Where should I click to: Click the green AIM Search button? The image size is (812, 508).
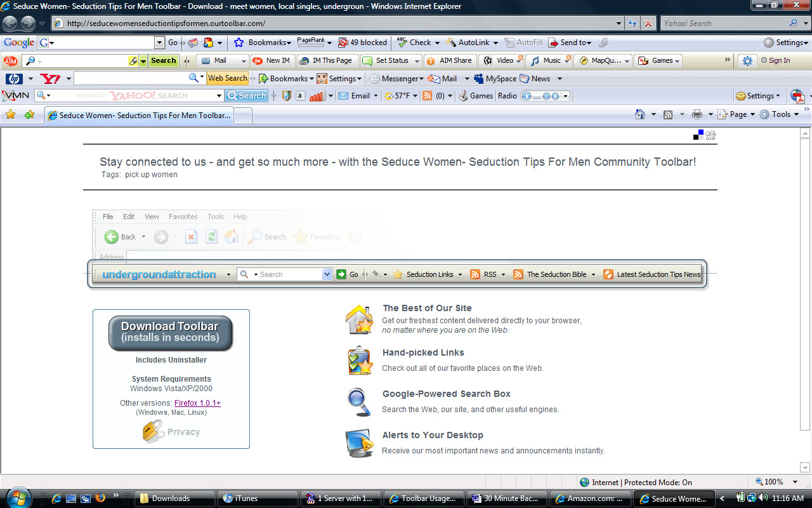(163, 61)
